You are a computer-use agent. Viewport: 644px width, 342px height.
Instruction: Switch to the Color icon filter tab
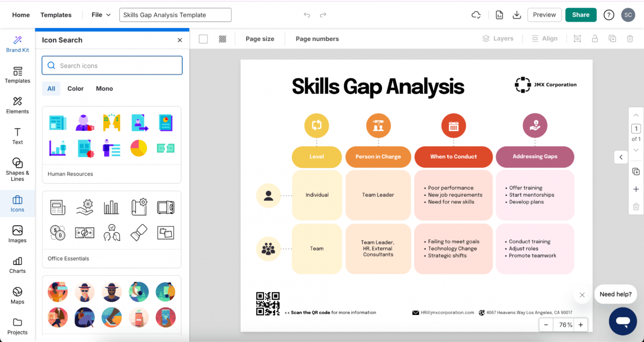pyautogui.click(x=75, y=89)
